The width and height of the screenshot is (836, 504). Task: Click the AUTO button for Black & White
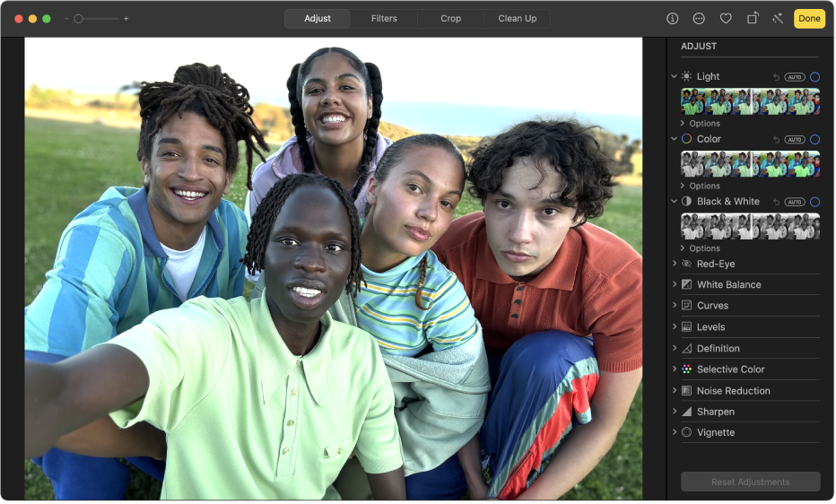coord(795,203)
